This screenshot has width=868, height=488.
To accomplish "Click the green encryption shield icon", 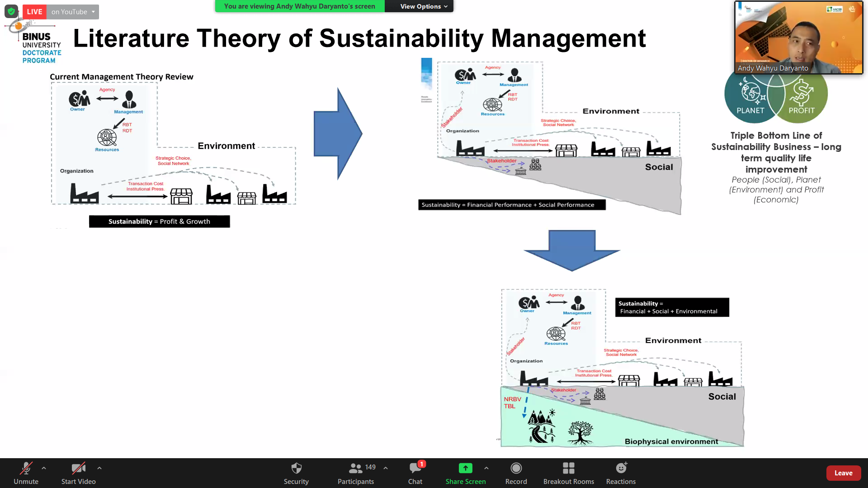I will [11, 11].
